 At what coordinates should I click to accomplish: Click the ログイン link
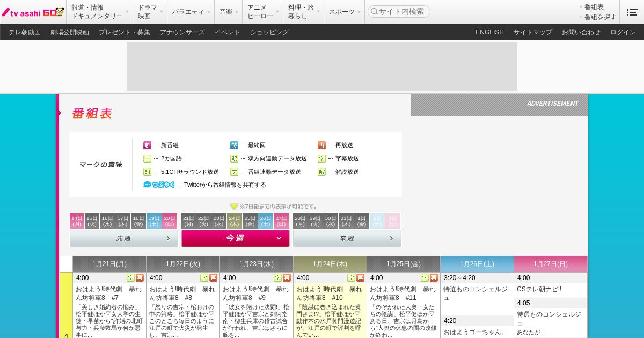[x=623, y=32]
